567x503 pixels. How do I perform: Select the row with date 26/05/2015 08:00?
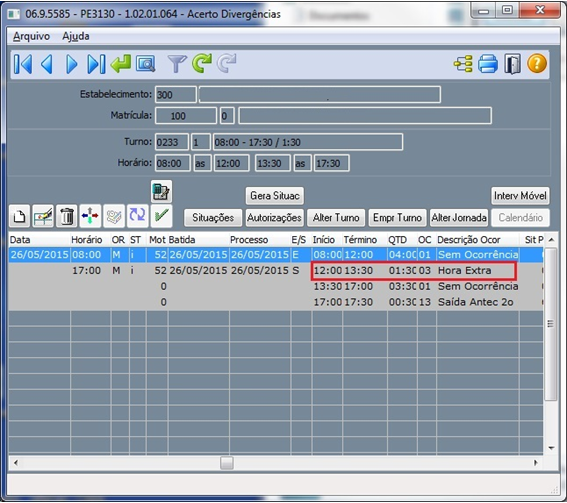pyautogui.click(x=276, y=255)
